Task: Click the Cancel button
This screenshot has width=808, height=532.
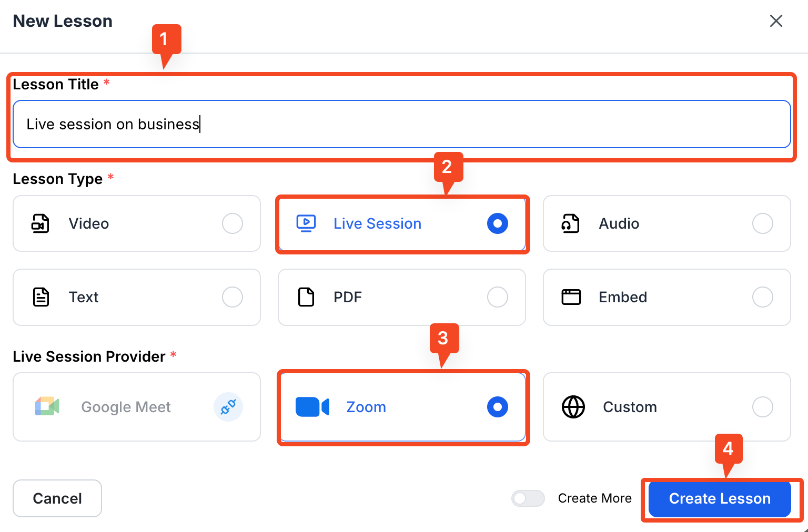Action: coord(57,498)
